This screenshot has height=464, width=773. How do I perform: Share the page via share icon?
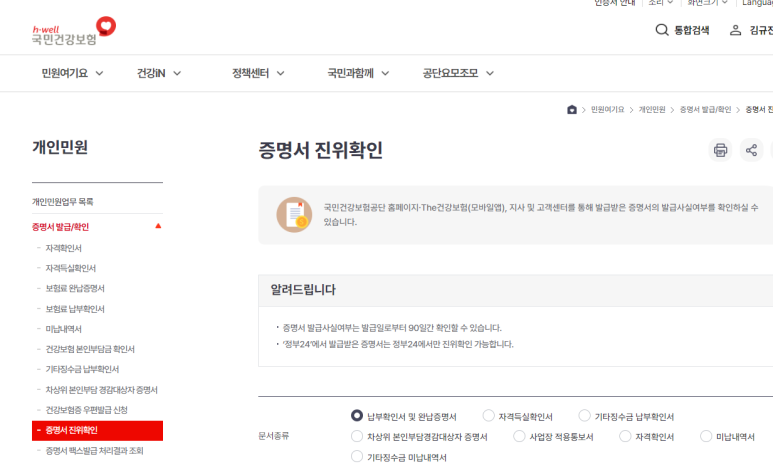[x=751, y=150]
